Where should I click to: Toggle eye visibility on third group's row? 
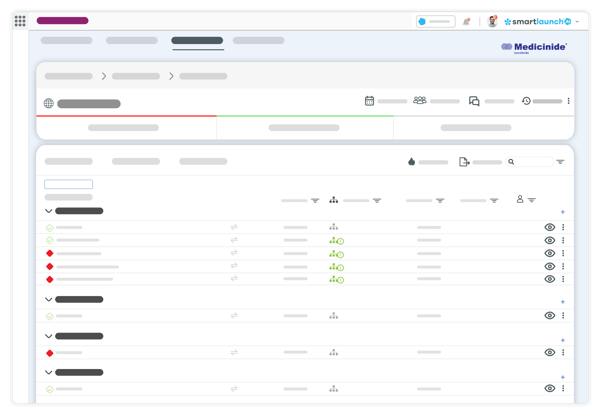550,352
